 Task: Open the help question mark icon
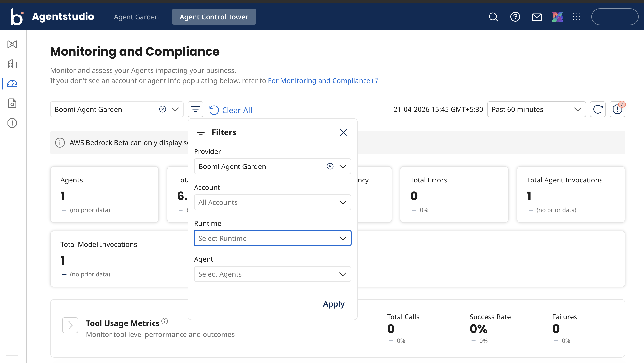coord(515,17)
